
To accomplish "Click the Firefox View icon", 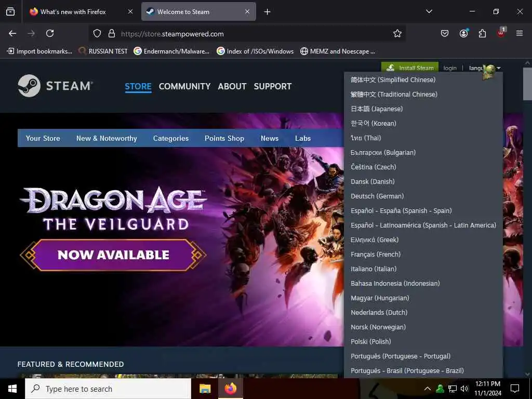I will click(10, 11).
